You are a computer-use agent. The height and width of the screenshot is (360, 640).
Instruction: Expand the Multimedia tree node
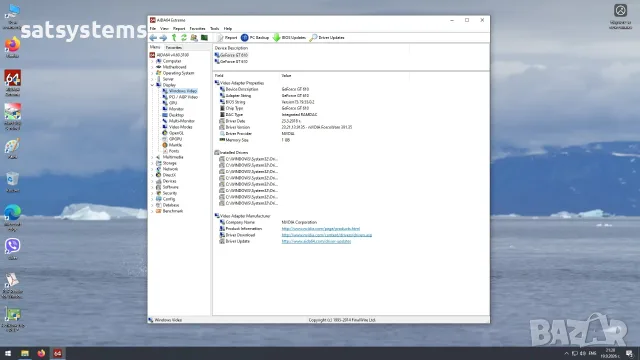point(153,157)
